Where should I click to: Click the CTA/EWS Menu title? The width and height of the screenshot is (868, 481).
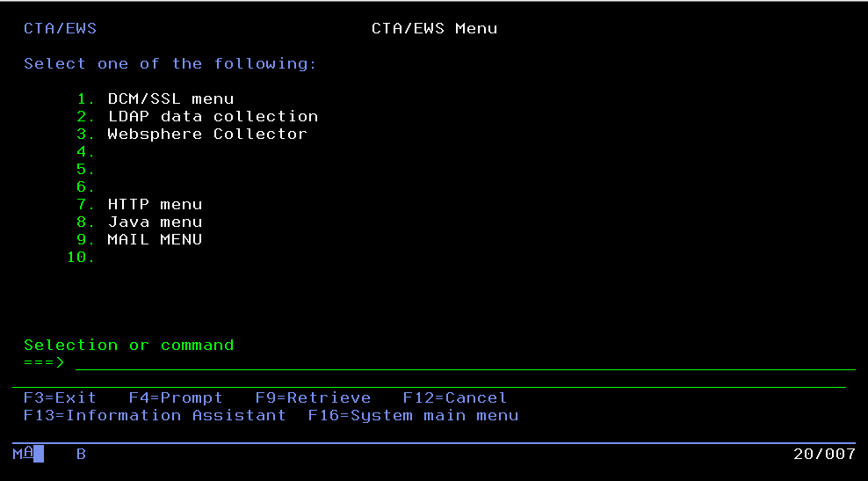pyautogui.click(x=435, y=29)
